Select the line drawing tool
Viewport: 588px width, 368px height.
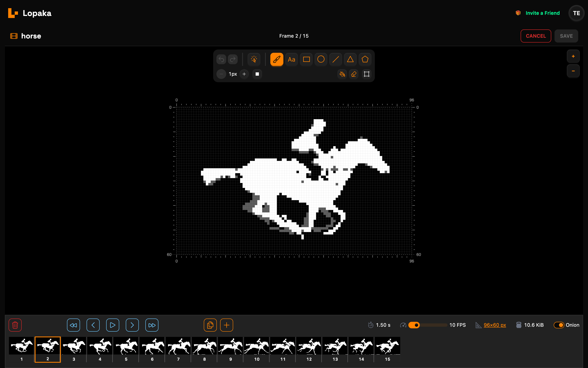click(x=336, y=59)
